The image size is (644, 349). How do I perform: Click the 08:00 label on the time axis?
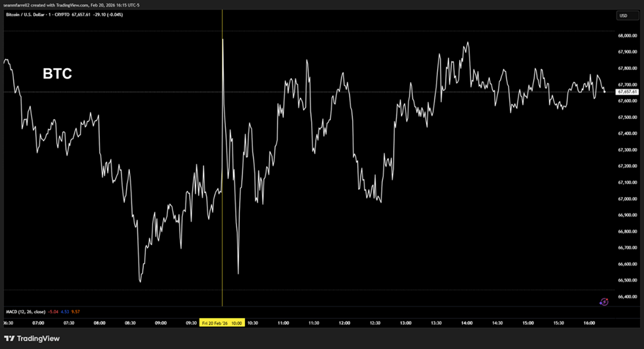tap(100, 323)
